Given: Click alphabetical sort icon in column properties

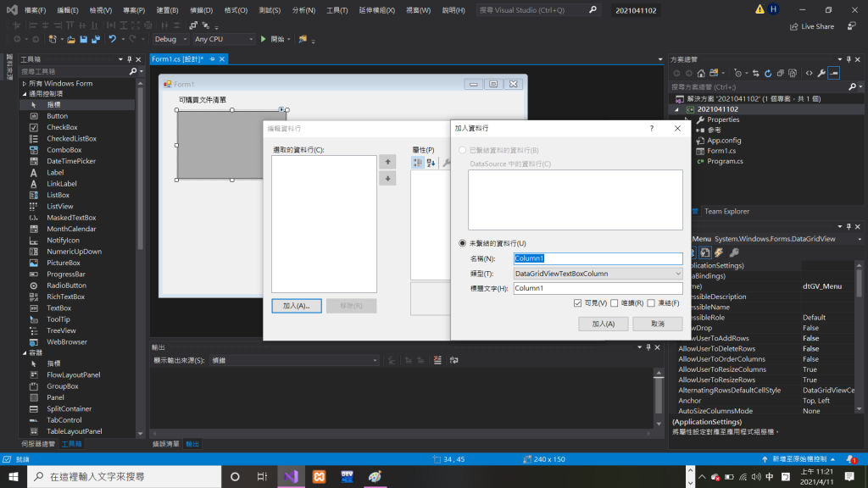Looking at the screenshot, I should (x=431, y=163).
